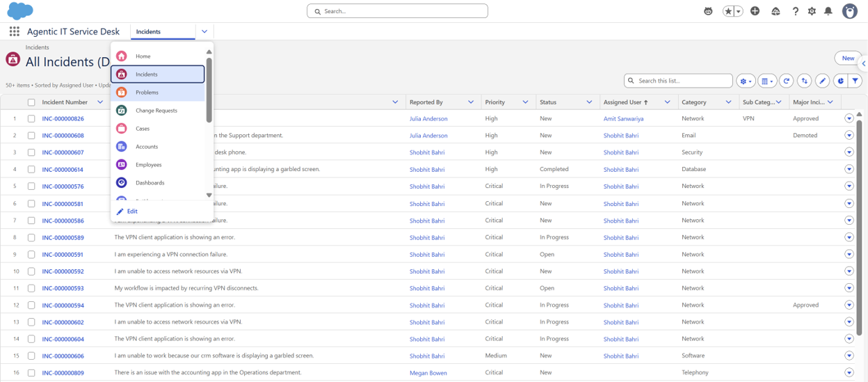
Task: Toggle the select-all rows checkbox
Action: [x=31, y=102]
